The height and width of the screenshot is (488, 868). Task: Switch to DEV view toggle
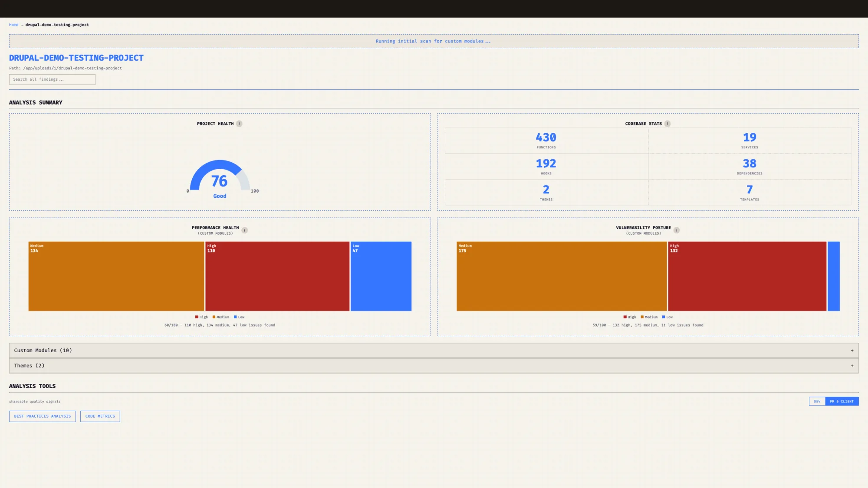point(817,401)
